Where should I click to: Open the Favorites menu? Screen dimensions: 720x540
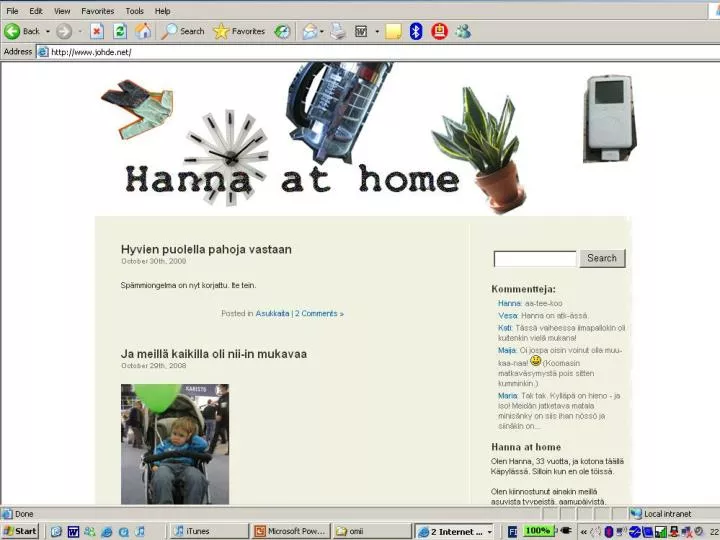tap(97, 11)
